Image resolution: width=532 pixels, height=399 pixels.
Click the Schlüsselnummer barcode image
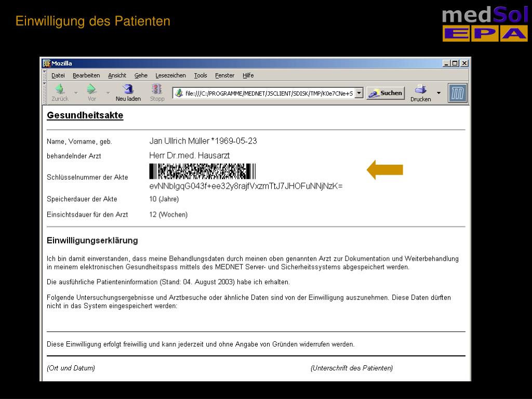pos(202,171)
